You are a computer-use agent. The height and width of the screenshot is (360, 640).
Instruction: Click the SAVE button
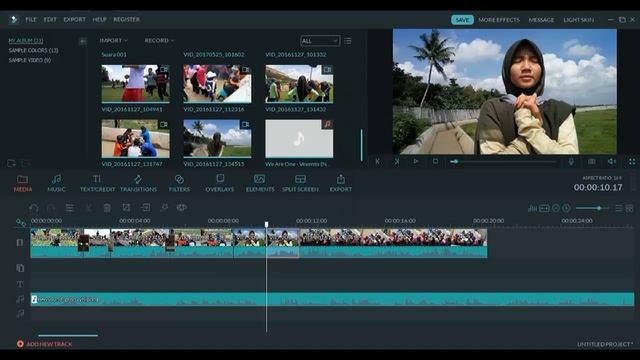(462, 20)
